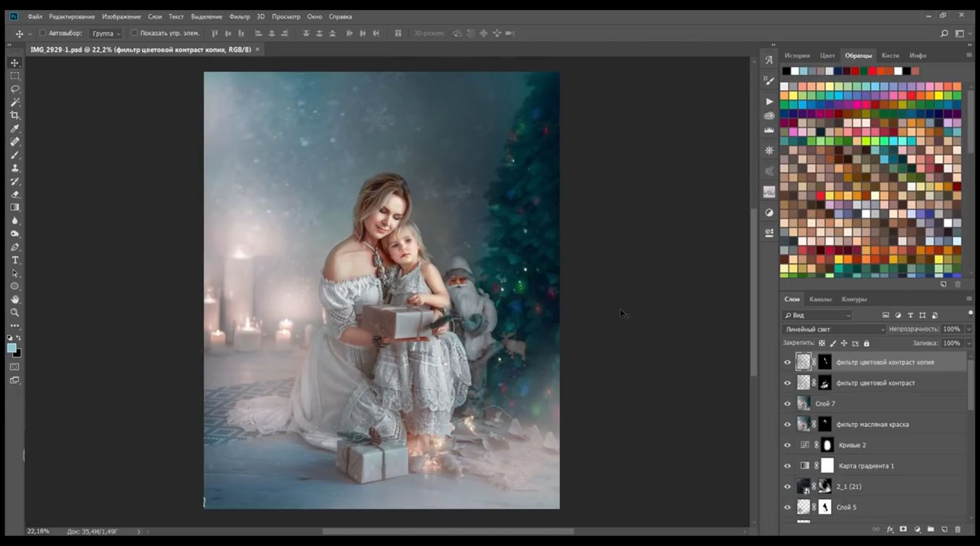Hide layer фильтр цветовой контраст копия
The width and height of the screenshot is (980, 546).
[x=787, y=363]
